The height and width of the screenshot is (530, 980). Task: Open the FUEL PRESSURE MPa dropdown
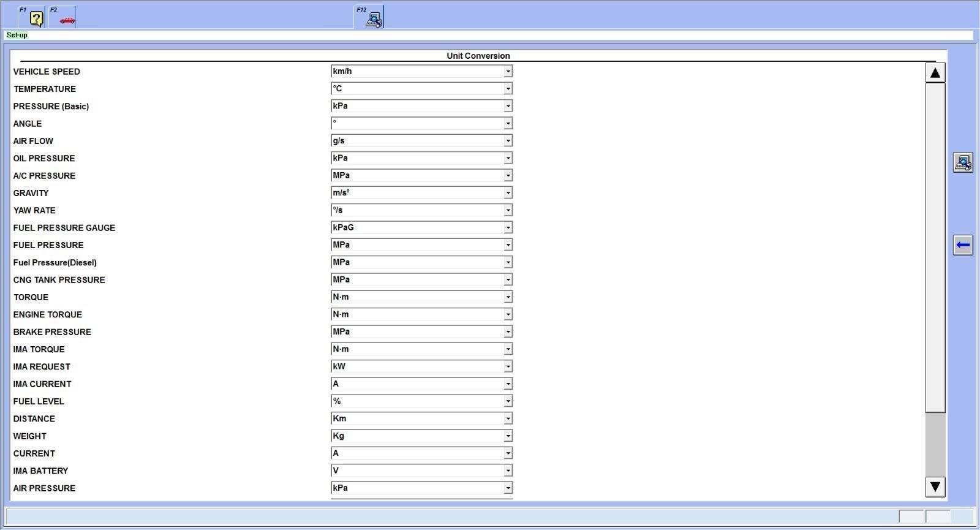pyautogui.click(x=421, y=244)
